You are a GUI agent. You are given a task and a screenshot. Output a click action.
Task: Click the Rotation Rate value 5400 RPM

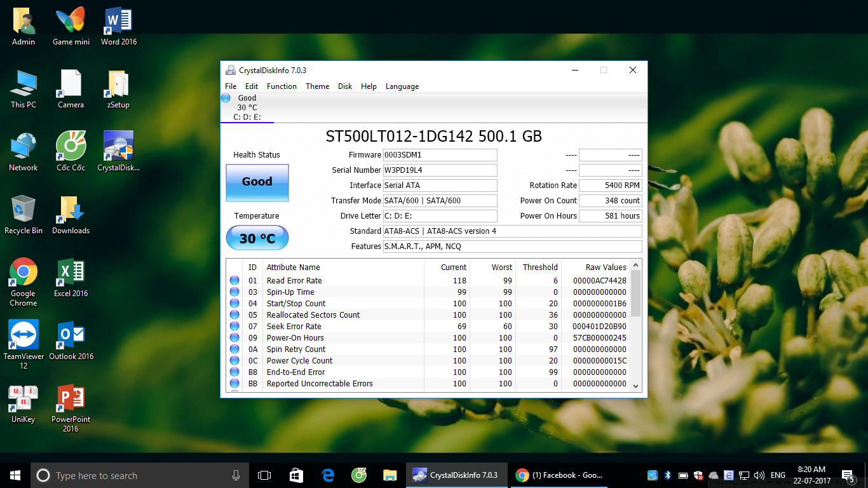click(611, 186)
